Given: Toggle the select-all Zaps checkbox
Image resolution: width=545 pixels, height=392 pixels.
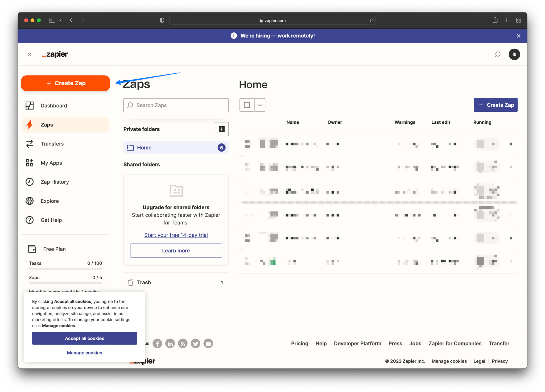Looking at the screenshot, I should point(247,105).
